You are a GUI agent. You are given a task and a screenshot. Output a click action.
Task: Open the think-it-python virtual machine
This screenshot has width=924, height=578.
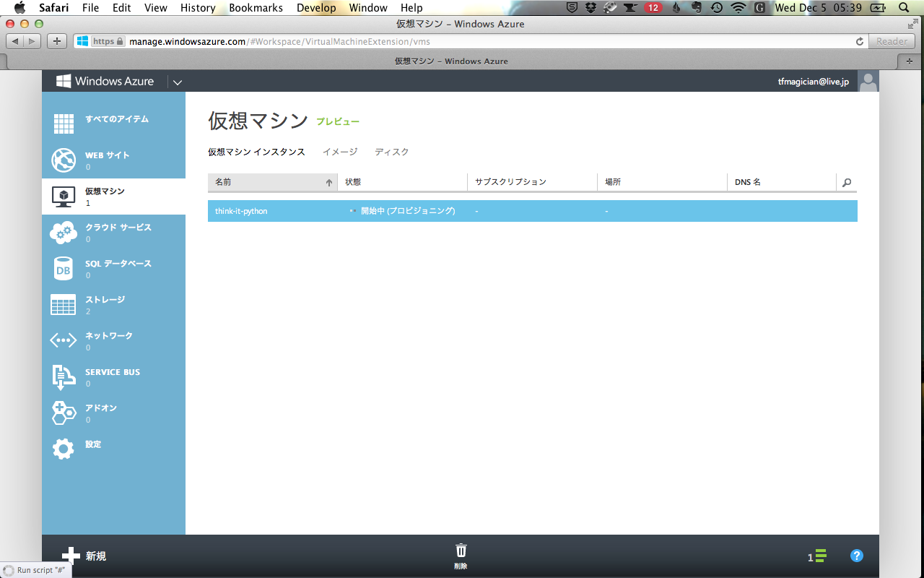(241, 211)
